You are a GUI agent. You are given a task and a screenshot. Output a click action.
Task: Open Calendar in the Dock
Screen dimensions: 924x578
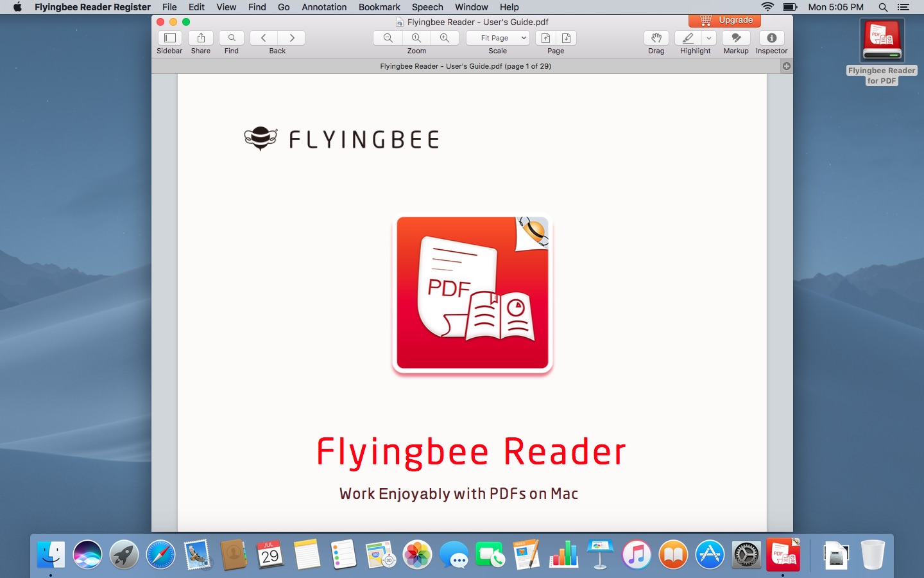tap(270, 555)
